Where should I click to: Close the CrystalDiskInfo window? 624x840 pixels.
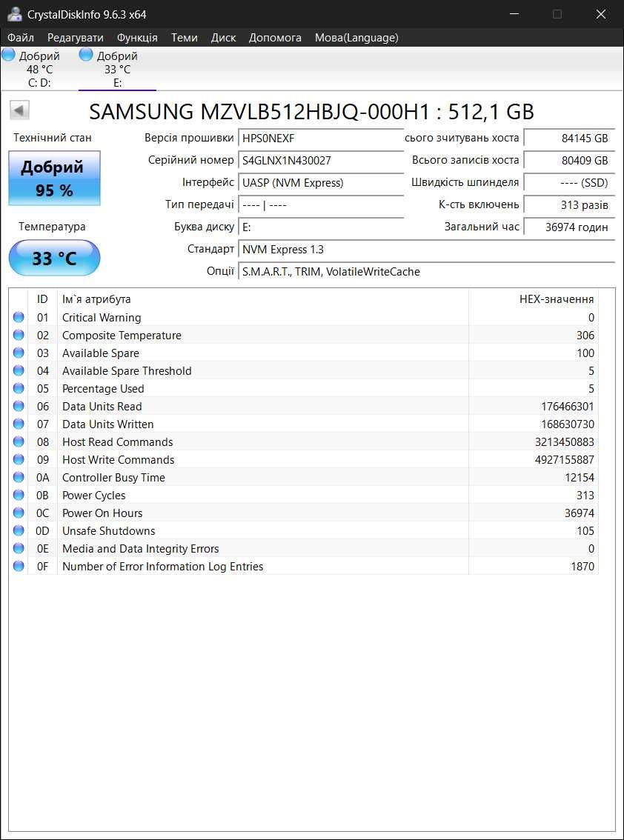[x=601, y=14]
